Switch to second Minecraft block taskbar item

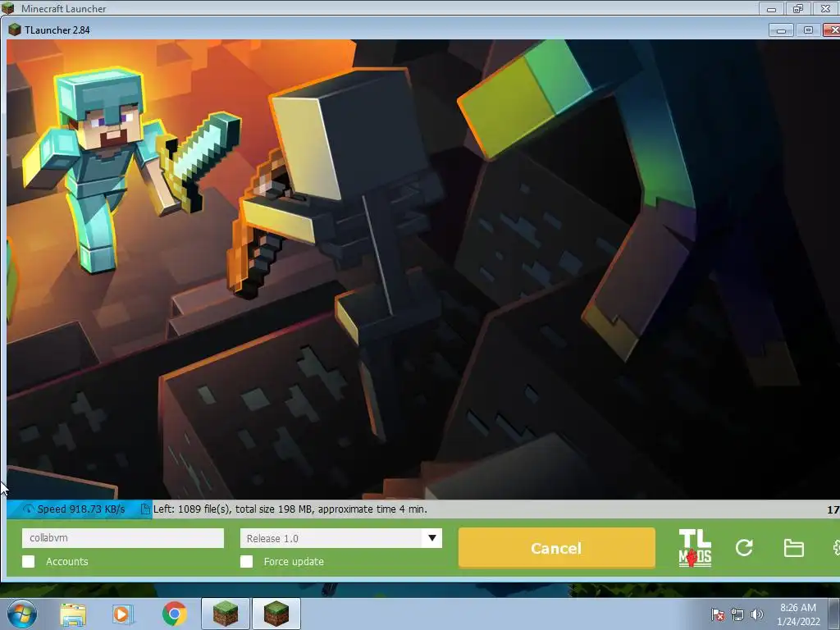[276, 614]
